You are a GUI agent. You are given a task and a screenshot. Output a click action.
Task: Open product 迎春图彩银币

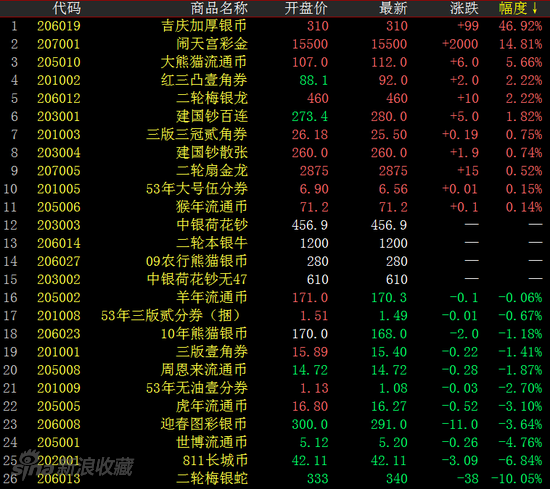coord(204,424)
